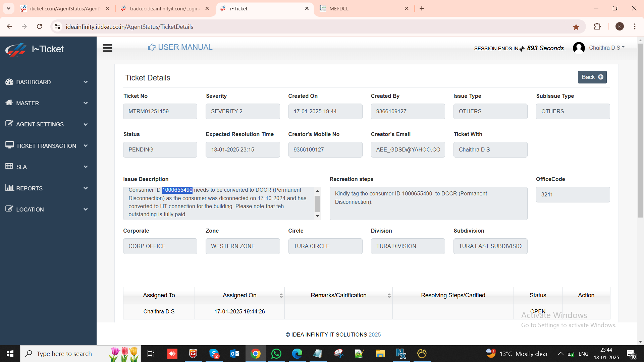The image size is (644, 362).
Task: Click the Reports bar chart icon
Action: (x=9, y=187)
